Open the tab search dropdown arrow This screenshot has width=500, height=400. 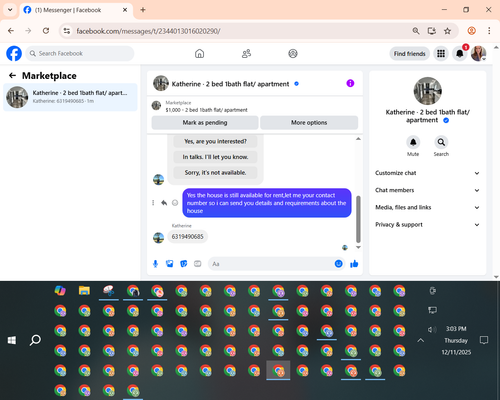(10, 10)
